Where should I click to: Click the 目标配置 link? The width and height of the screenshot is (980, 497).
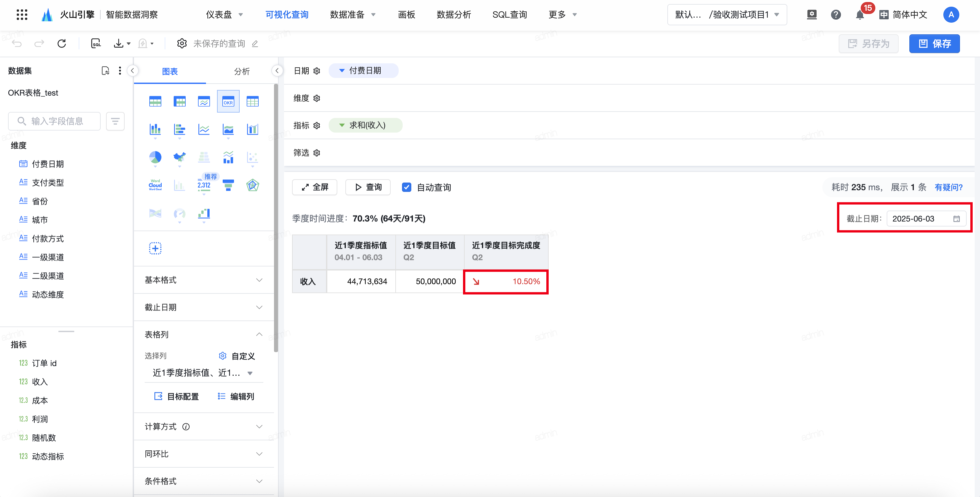coord(177,397)
